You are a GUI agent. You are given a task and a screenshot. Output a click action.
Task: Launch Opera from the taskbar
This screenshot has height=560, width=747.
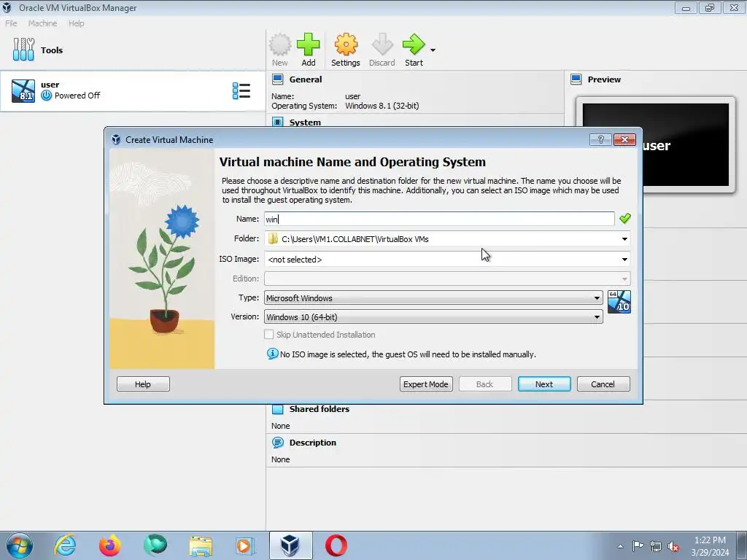336,545
